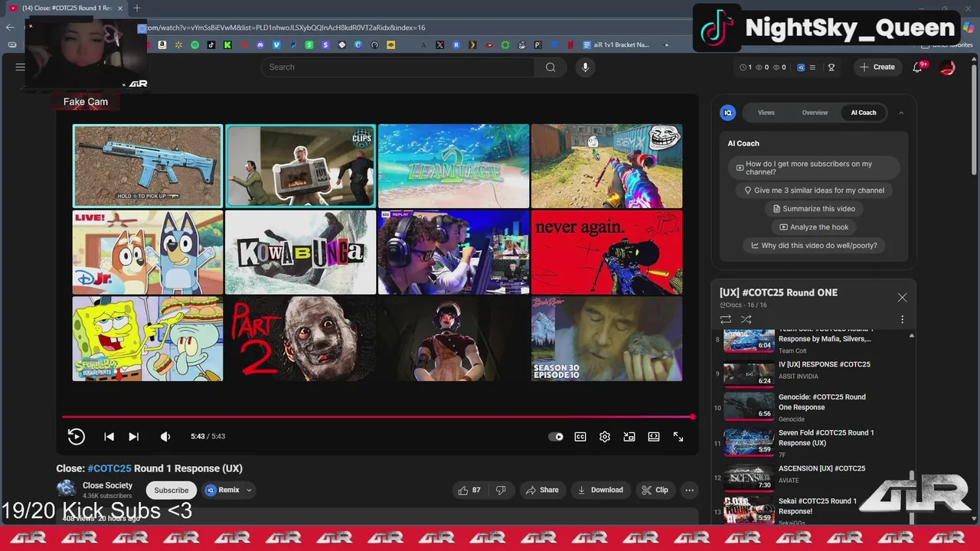Click the Share button
Image resolution: width=980 pixels, height=551 pixels.
pyautogui.click(x=541, y=490)
